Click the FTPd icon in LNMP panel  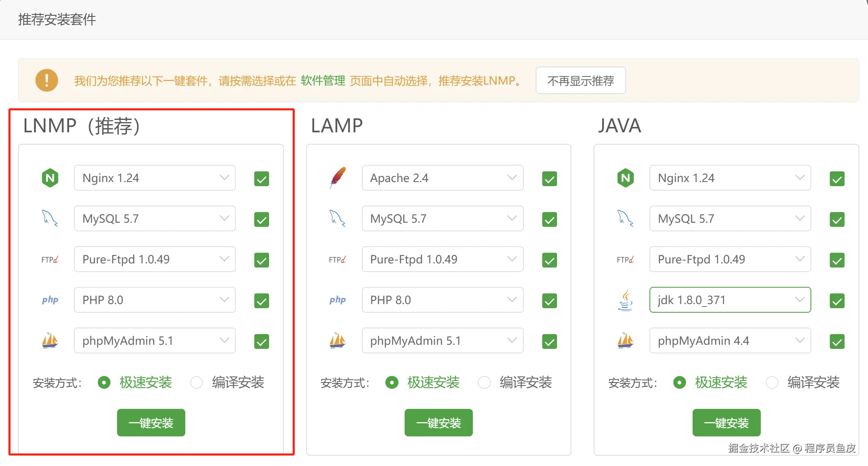50,259
